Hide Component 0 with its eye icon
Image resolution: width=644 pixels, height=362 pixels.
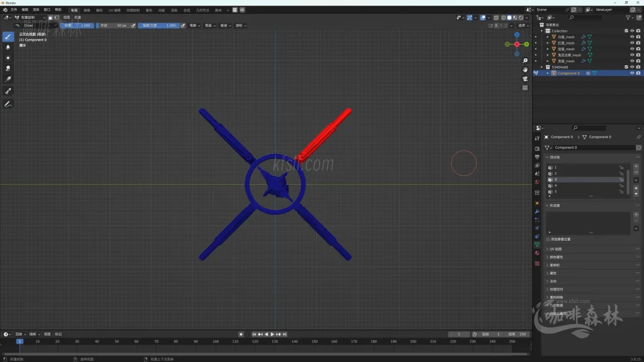tap(632, 73)
